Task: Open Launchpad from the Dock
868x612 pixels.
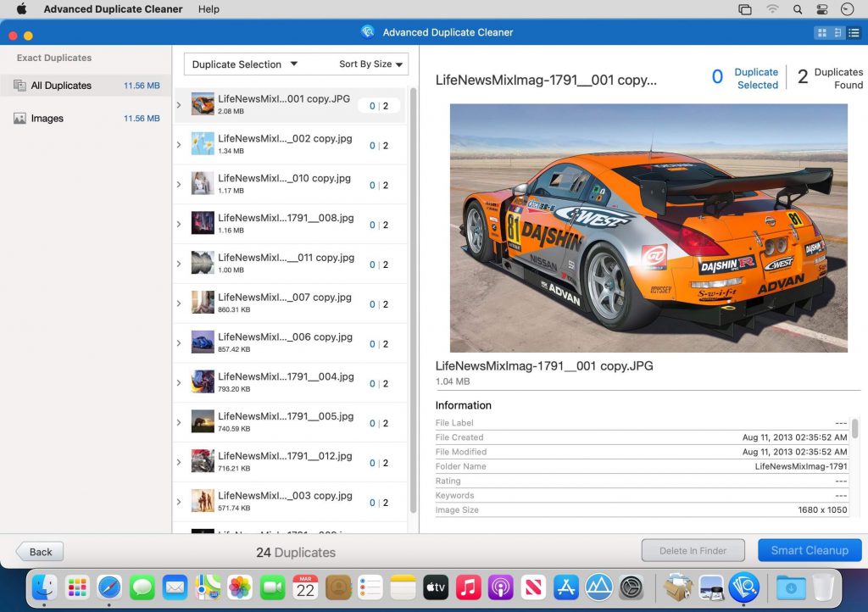Action: click(x=75, y=586)
